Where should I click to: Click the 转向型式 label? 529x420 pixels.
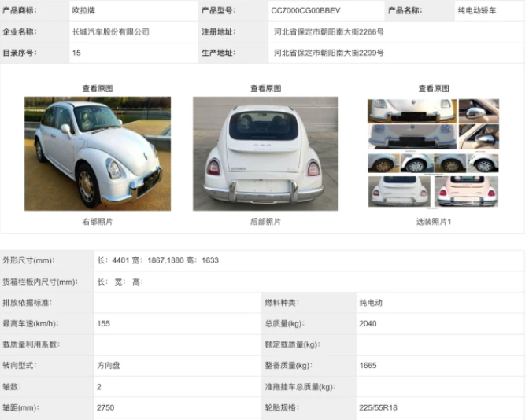[20, 366]
